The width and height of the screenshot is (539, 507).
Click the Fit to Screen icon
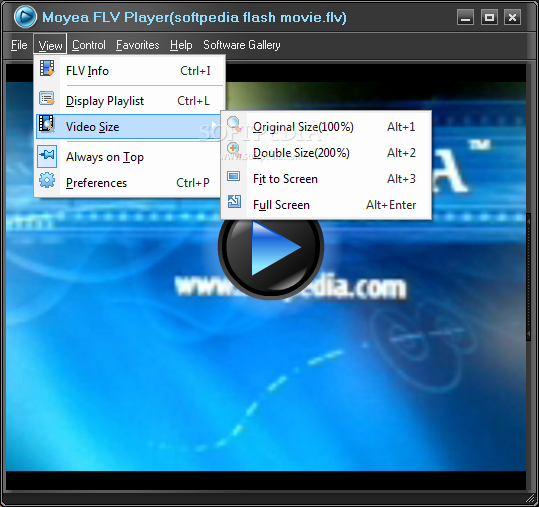(x=234, y=176)
